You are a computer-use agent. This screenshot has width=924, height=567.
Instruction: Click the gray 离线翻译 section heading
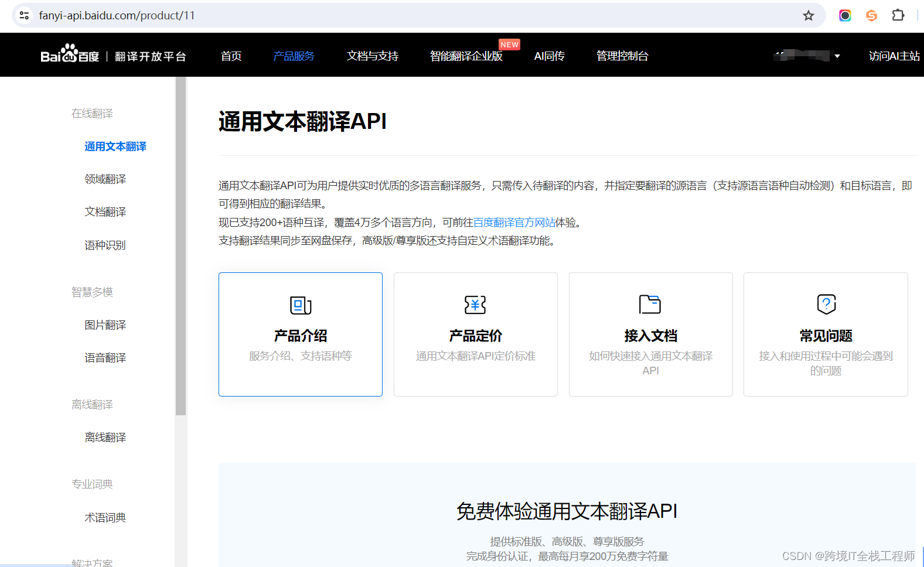pyautogui.click(x=93, y=405)
